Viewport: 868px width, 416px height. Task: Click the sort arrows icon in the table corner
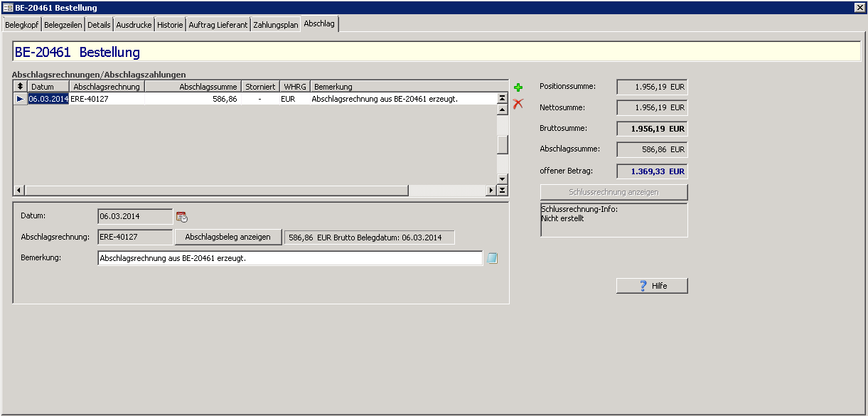point(20,87)
